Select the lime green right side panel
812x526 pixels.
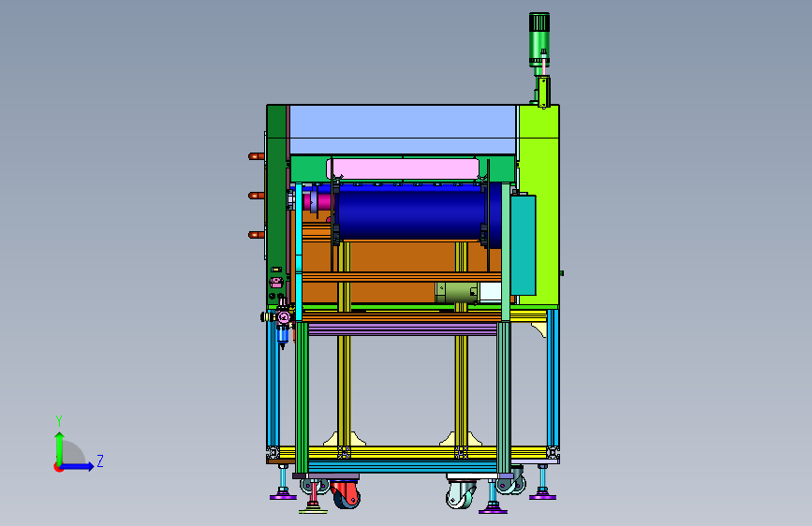[539, 205]
